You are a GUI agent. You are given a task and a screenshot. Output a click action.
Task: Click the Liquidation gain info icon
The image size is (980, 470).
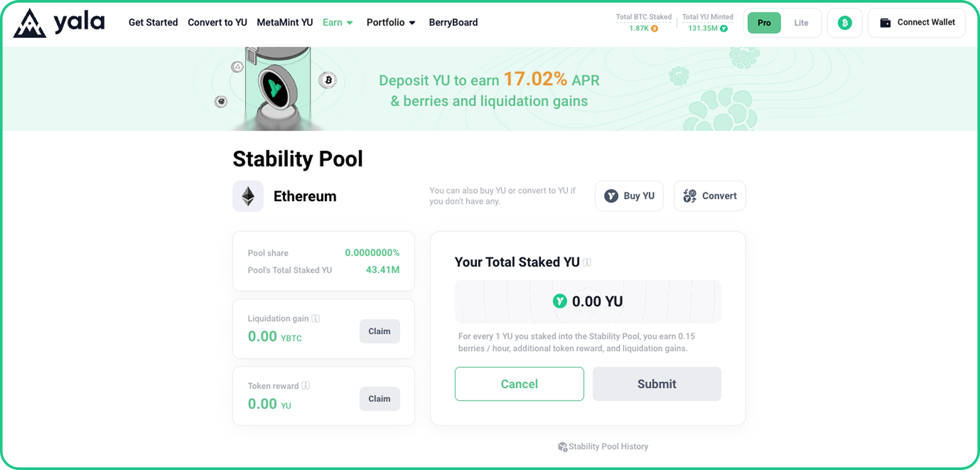[316, 319]
